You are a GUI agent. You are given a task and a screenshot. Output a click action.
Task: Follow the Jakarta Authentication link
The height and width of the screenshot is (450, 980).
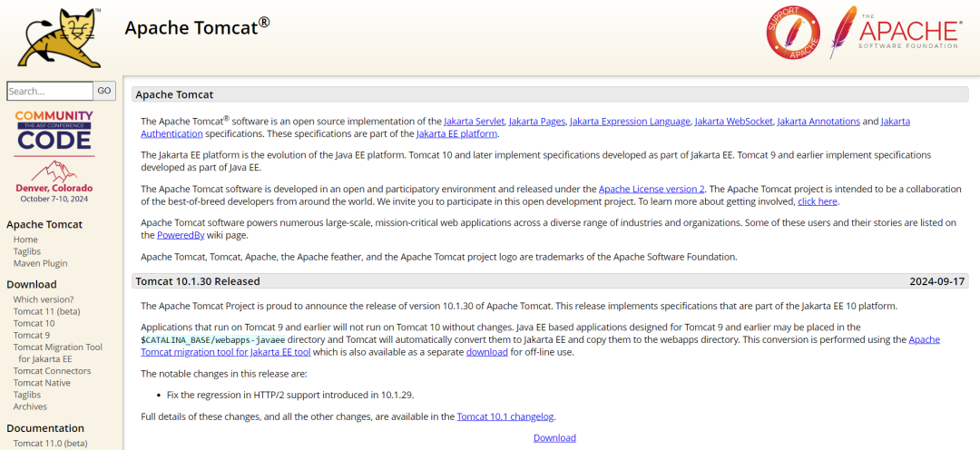click(171, 133)
